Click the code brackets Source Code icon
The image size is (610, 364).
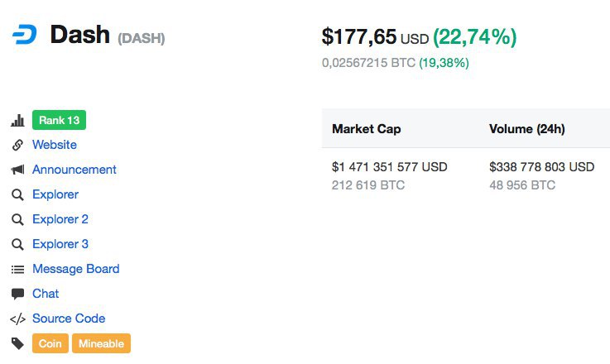[x=17, y=319]
